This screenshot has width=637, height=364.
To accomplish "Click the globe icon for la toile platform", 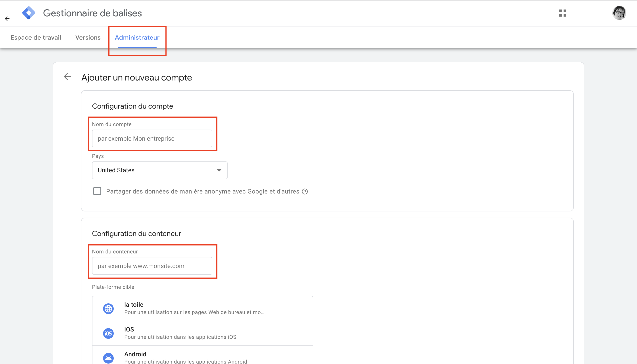I will coord(108,309).
